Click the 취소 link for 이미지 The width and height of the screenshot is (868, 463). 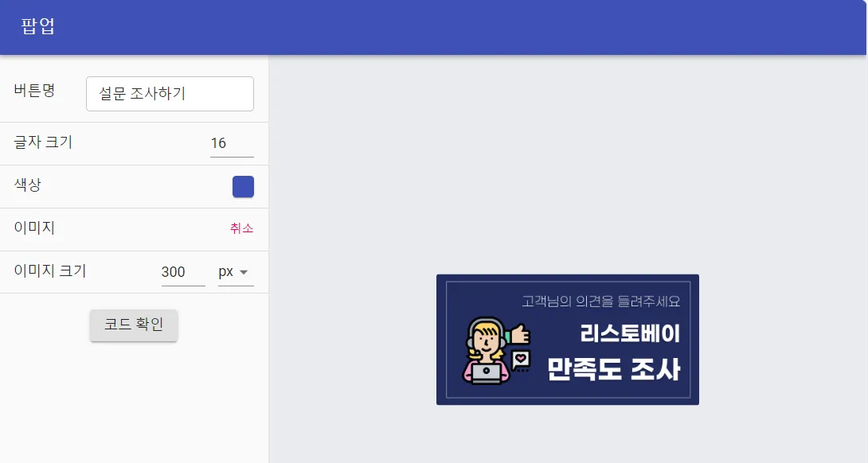click(242, 228)
